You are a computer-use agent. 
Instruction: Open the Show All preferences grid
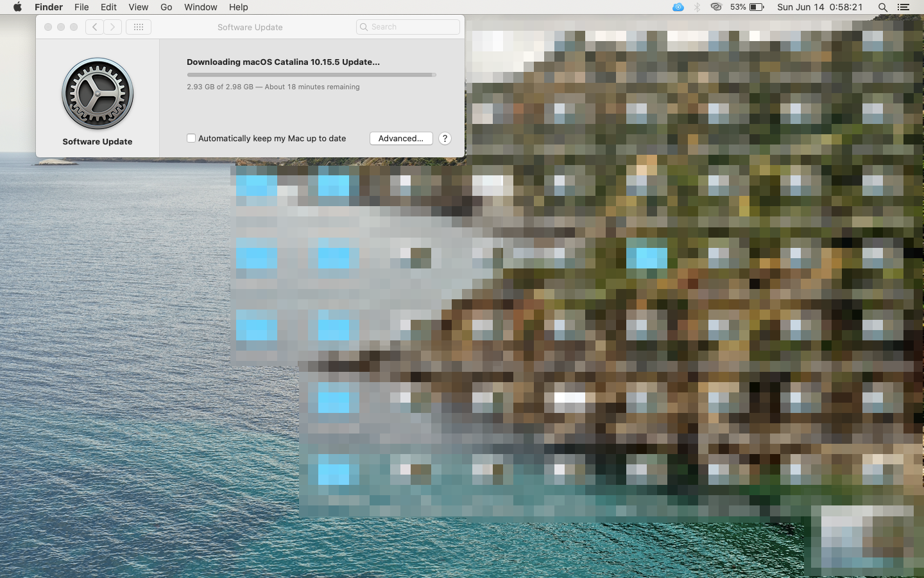pyautogui.click(x=139, y=27)
